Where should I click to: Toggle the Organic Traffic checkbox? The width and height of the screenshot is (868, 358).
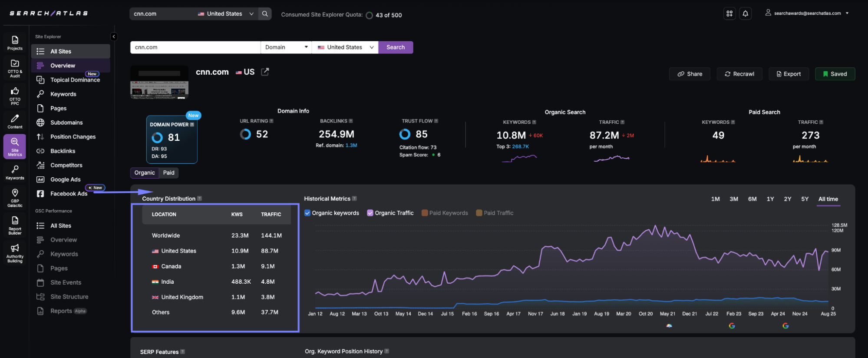click(x=370, y=213)
